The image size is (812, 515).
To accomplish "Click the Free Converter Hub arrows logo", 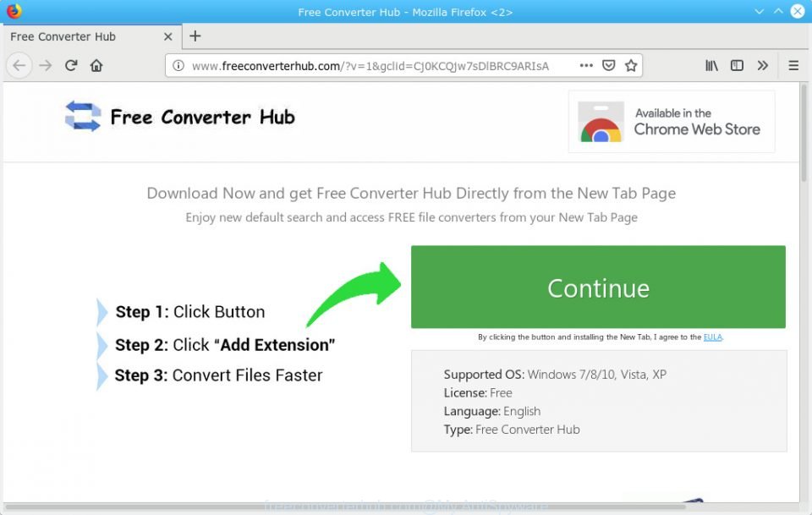I will pos(83,117).
